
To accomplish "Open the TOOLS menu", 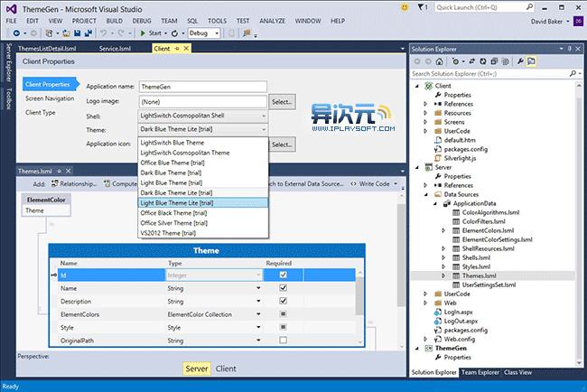I will (x=217, y=21).
